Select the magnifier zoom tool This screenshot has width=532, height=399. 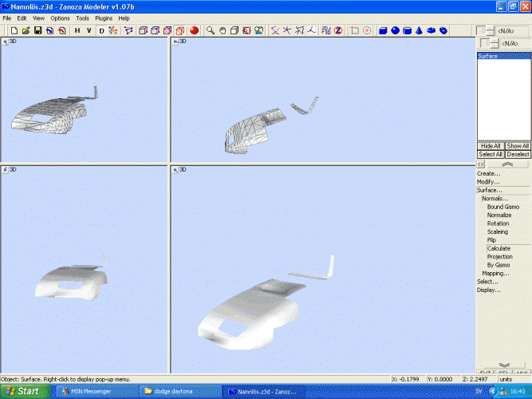click(211, 30)
